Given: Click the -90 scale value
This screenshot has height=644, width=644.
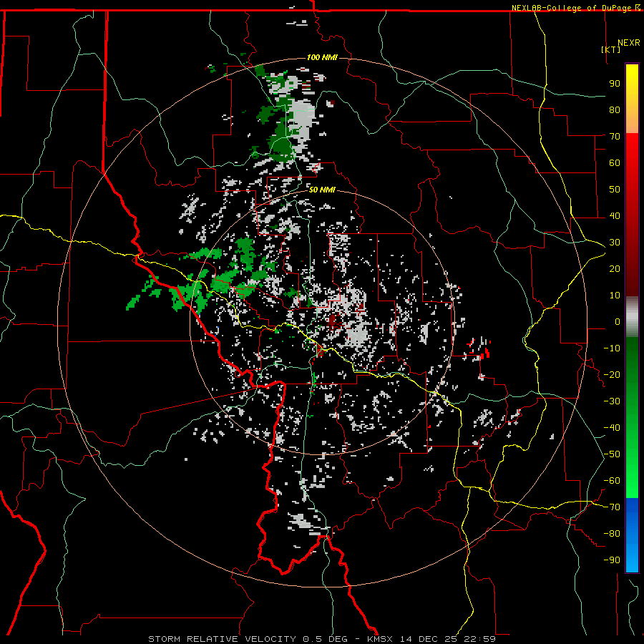Looking at the screenshot, I should click(x=612, y=560).
